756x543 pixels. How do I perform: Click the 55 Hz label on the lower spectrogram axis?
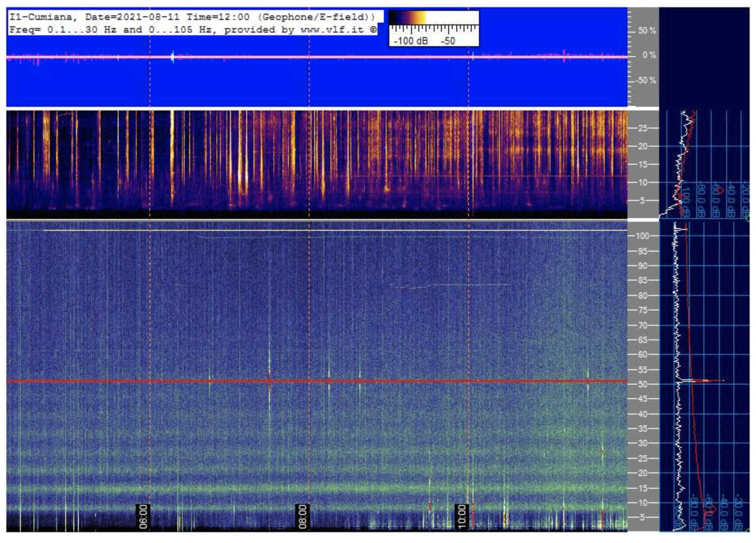click(x=643, y=370)
